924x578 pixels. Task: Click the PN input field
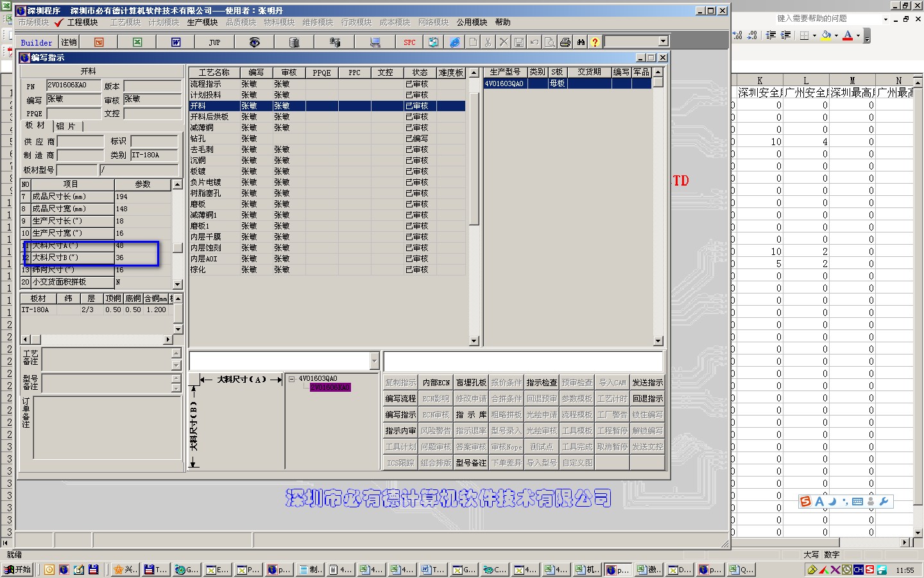(x=74, y=85)
